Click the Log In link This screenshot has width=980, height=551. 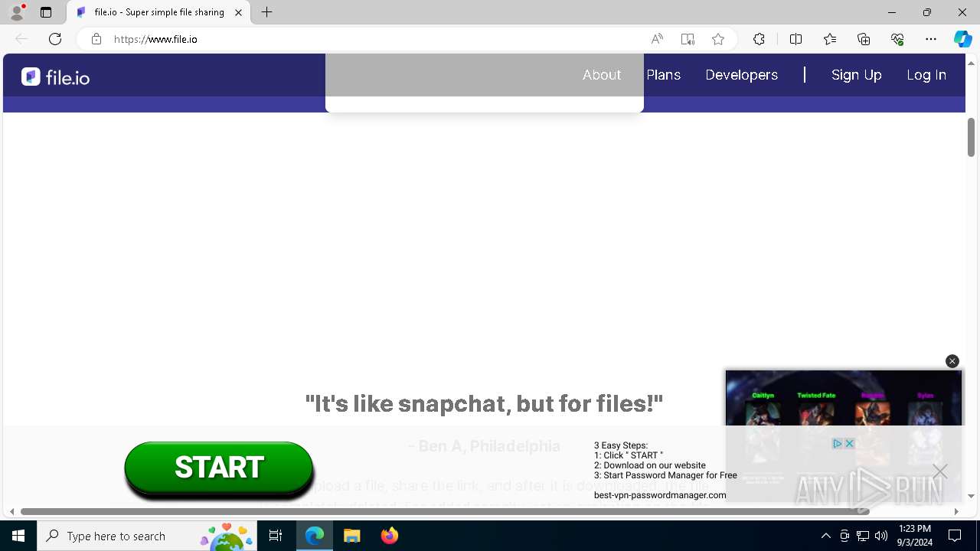[926, 75]
